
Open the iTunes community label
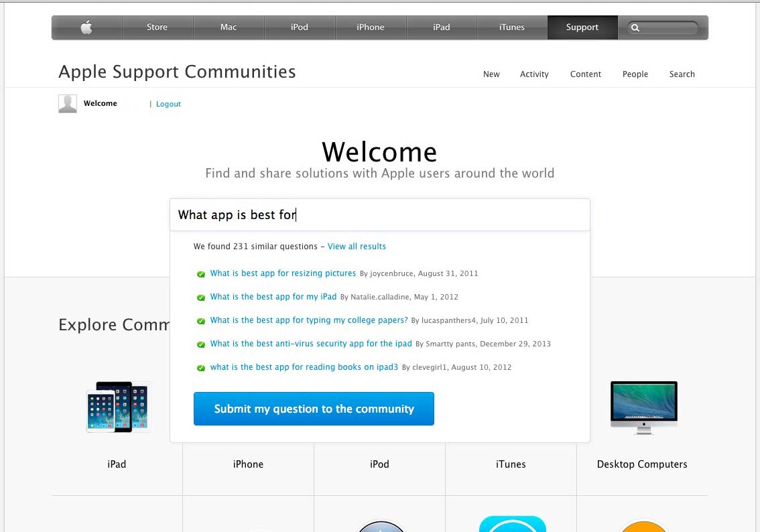point(511,464)
